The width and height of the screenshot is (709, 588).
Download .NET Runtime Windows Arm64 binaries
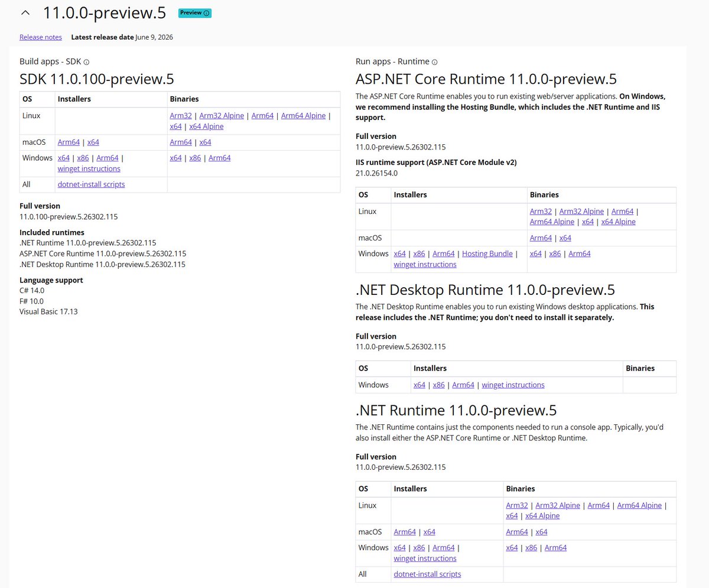555,548
